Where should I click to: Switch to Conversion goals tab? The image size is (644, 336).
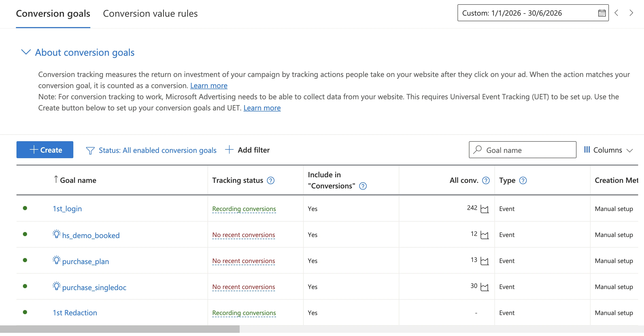[53, 14]
